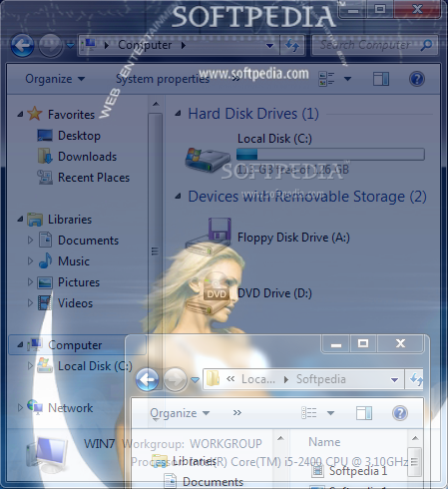This screenshot has width=448, height=489.
Task: Click Name column header in Softpedia window
Action: point(324,442)
